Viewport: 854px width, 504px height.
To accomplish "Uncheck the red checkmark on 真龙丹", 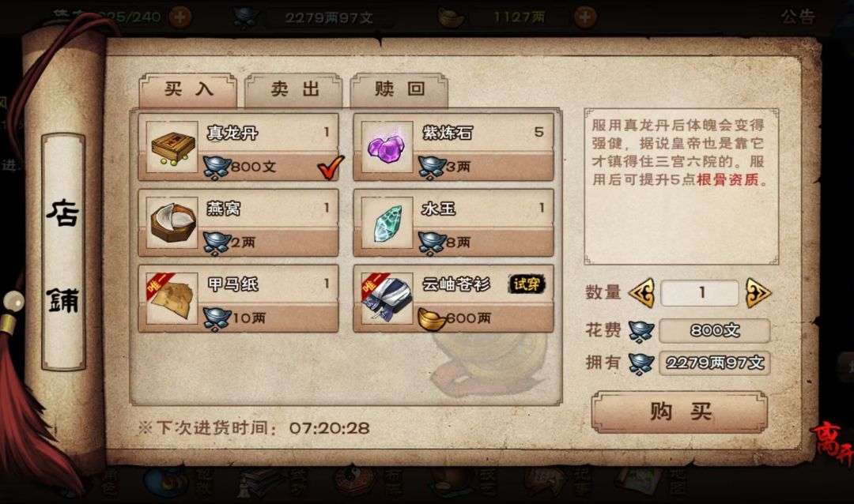I will 331,167.
